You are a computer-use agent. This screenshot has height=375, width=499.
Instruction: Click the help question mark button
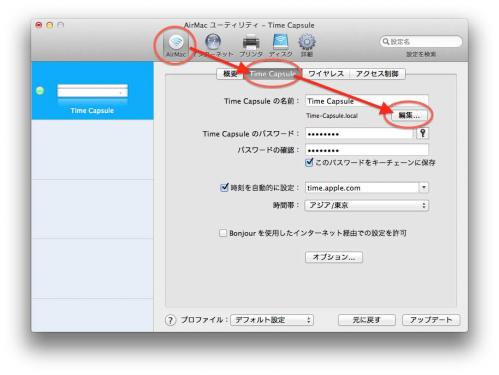(170, 320)
